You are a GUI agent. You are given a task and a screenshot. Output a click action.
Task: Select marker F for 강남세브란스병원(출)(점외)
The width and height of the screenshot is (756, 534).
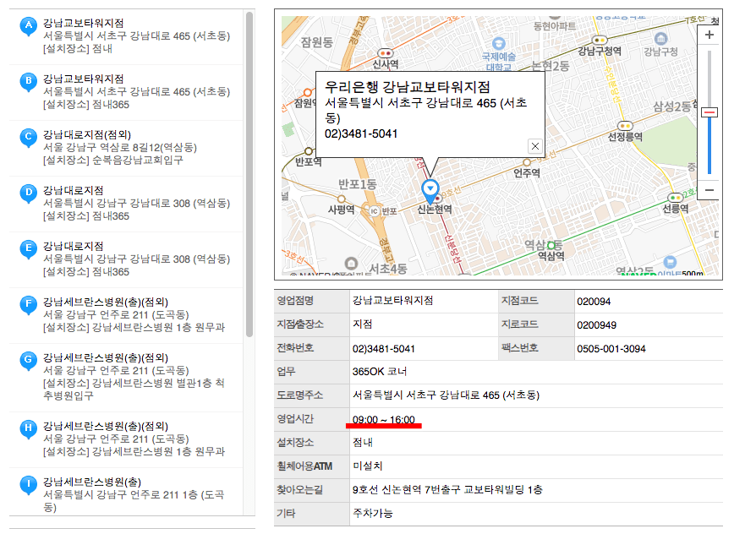tap(29, 305)
